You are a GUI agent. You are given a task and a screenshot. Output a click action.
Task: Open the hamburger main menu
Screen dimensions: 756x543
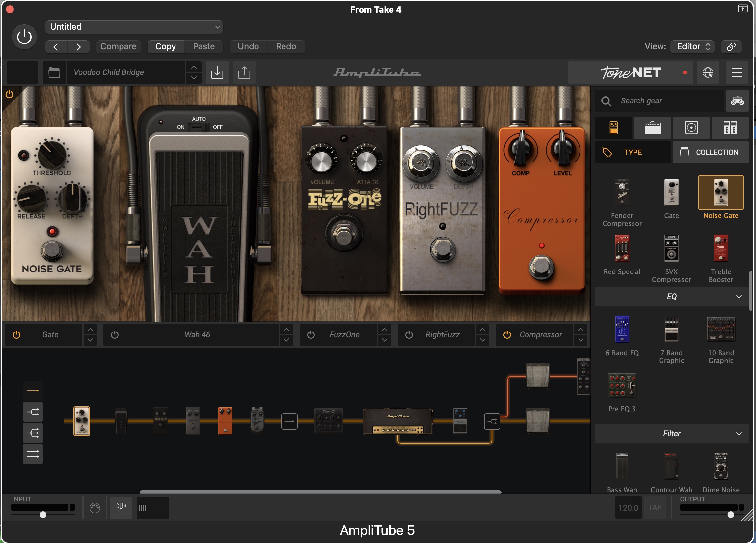[736, 72]
